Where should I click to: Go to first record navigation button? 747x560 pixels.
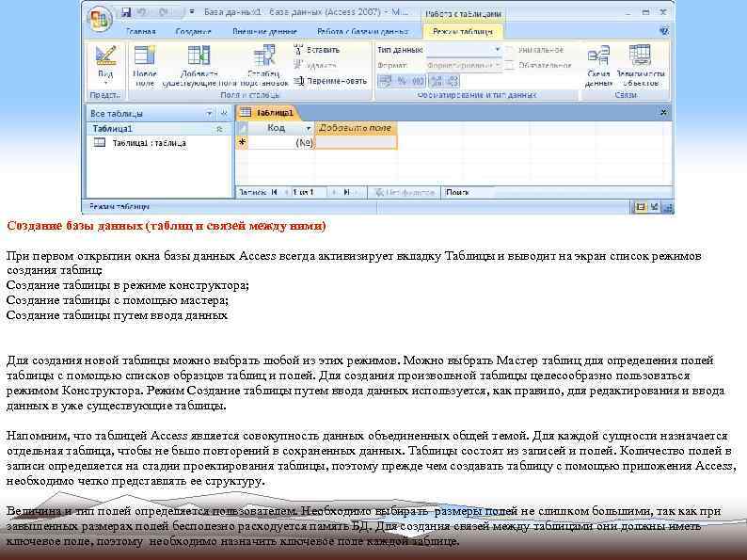click(275, 193)
